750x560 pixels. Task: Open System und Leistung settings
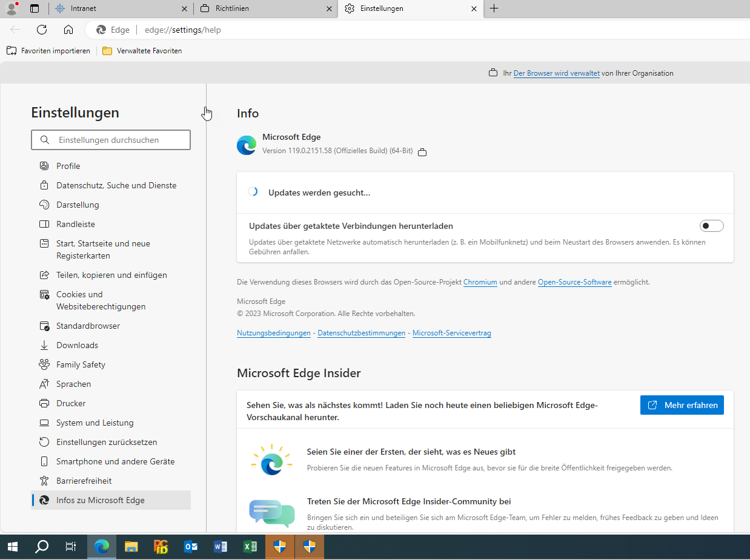pos(111,423)
